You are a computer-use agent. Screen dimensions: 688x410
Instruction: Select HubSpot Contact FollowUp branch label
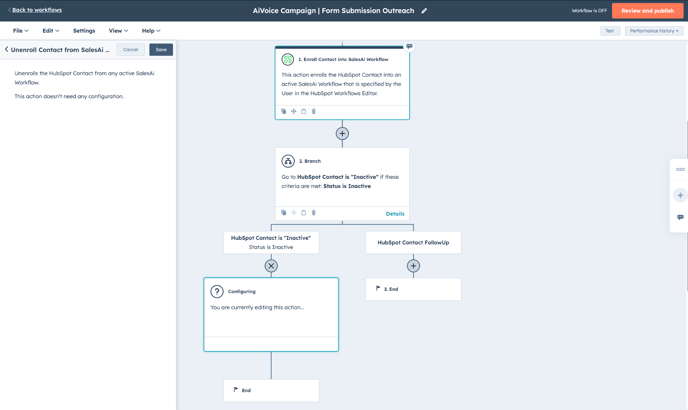pyautogui.click(x=413, y=242)
